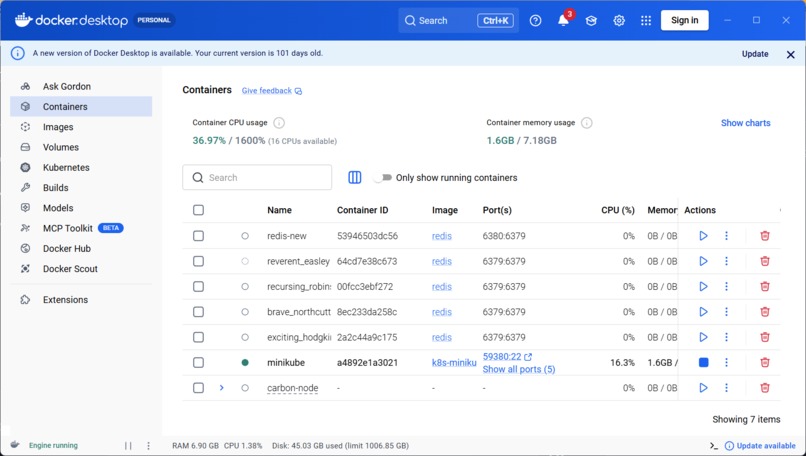Open Ask Gordon in the sidebar
Image resolution: width=806 pixels, height=456 pixels.
coord(81,86)
